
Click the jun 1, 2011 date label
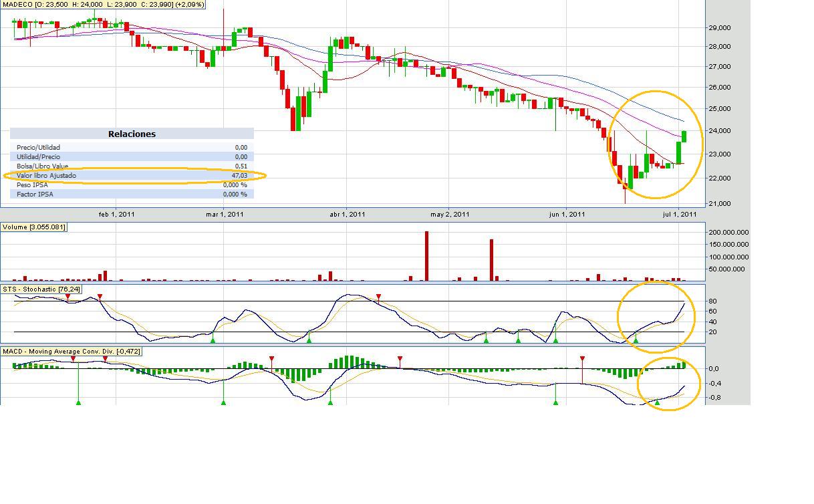click(x=567, y=215)
